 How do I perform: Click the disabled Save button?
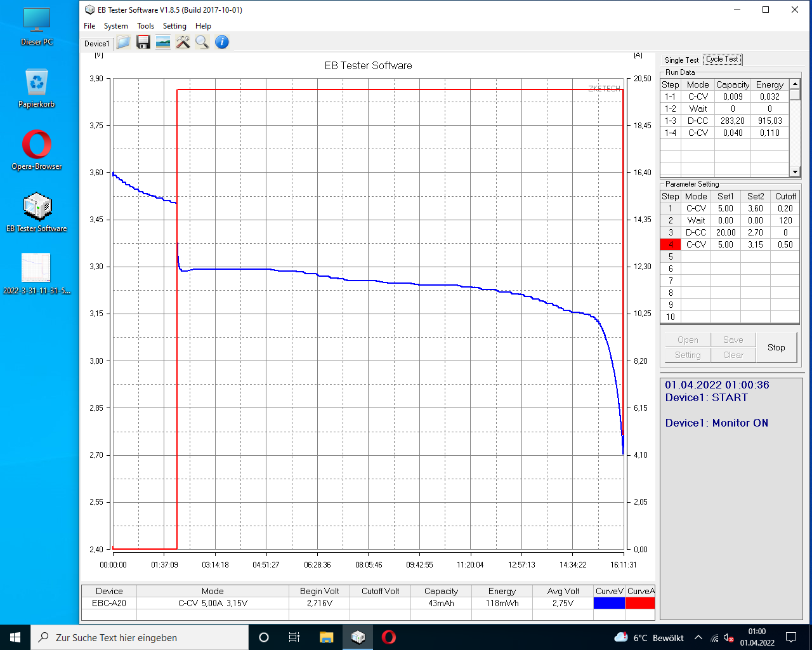pyautogui.click(x=733, y=340)
